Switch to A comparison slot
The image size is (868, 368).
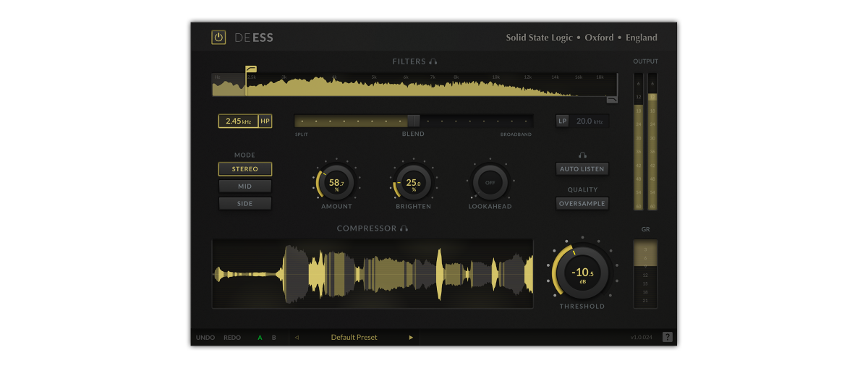point(260,338)
